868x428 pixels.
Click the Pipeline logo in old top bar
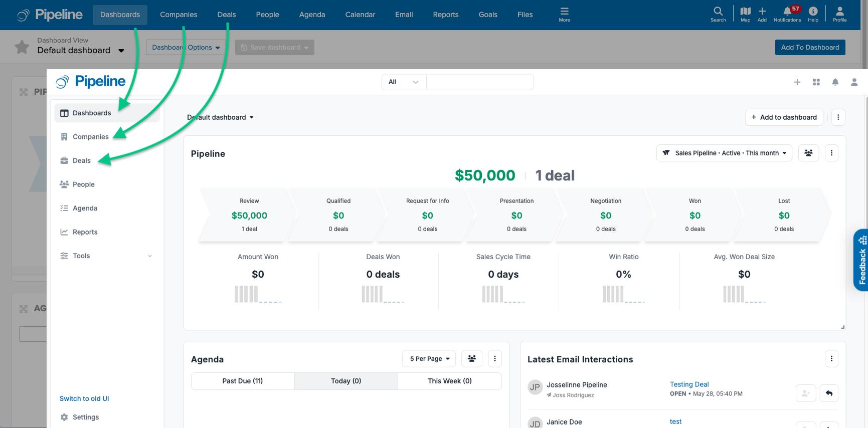click(50, 15)
